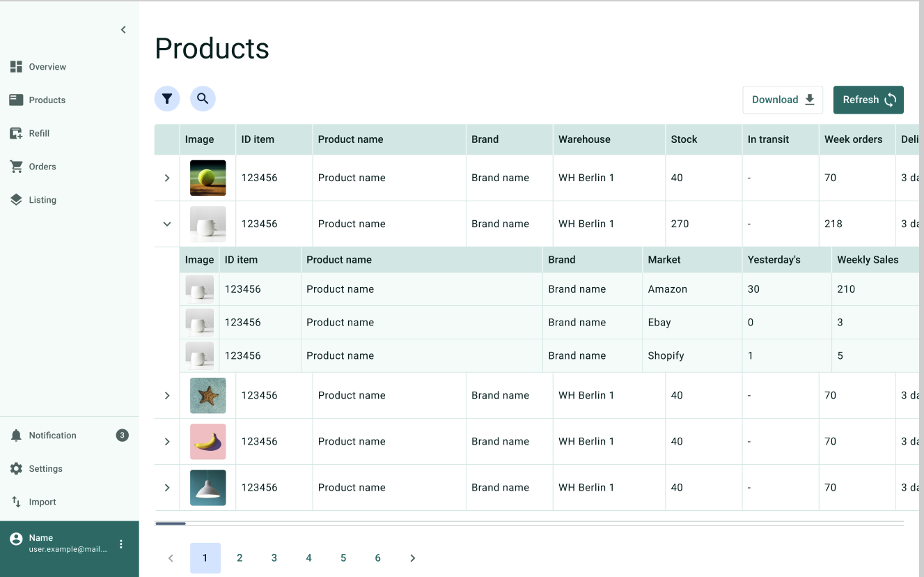Expand the starfish product row

pyautogui.click(x=167, y=395)
